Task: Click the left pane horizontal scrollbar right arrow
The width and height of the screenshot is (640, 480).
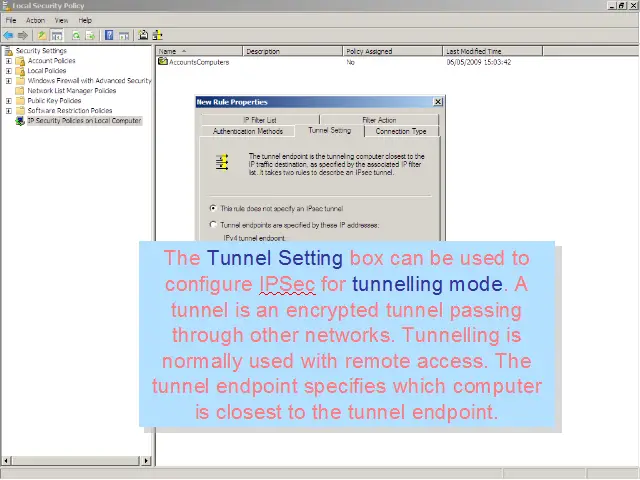Action: [x=148, y=461]
